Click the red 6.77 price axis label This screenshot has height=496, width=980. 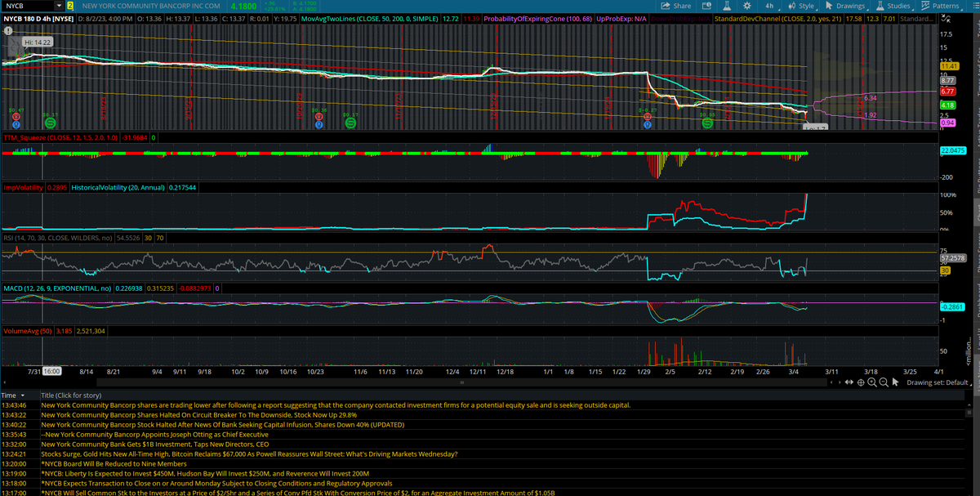click(x=948, y=92)
